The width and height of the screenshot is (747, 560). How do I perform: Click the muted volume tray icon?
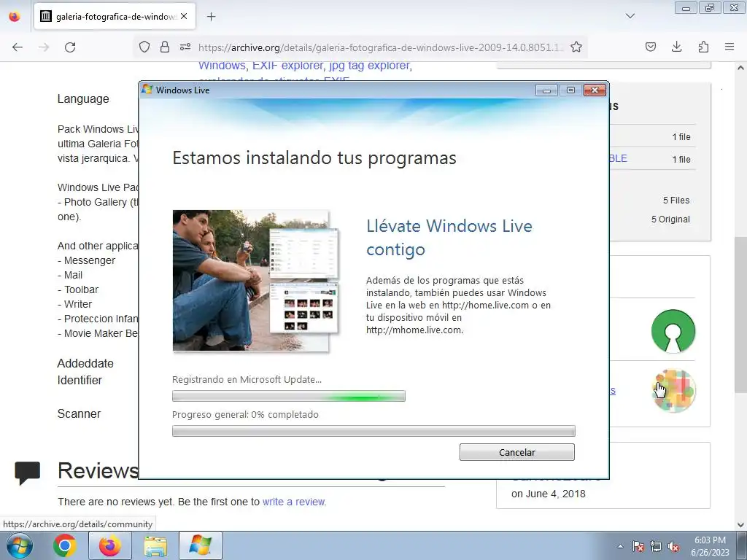pyautogui.click(x=673, y=546)
